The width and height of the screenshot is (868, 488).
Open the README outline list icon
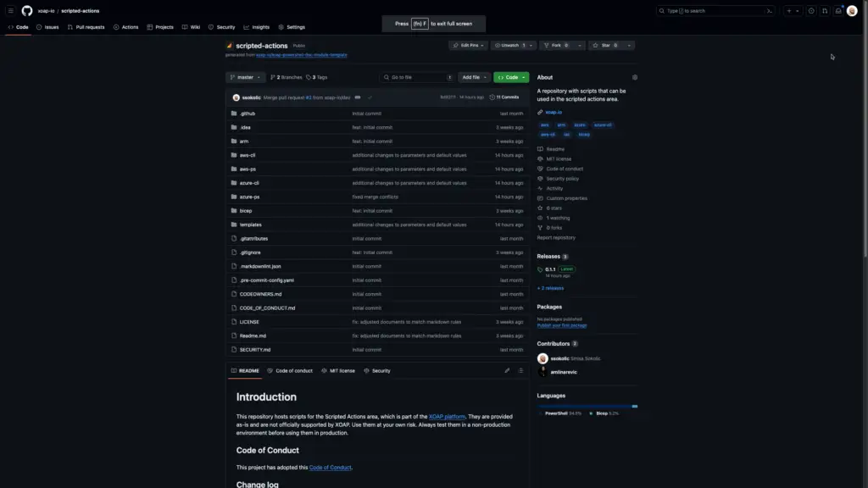pyautogui.click(x=521, y=371)
